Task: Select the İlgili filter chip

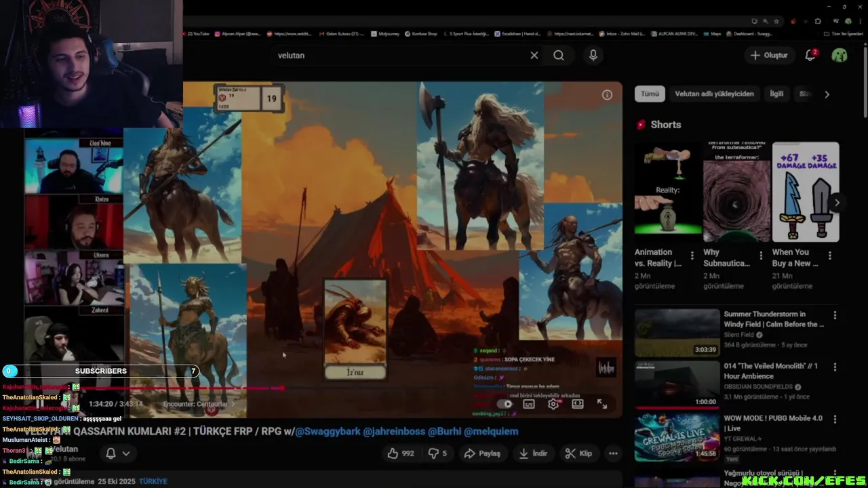Action: click(x=776, y=94)
